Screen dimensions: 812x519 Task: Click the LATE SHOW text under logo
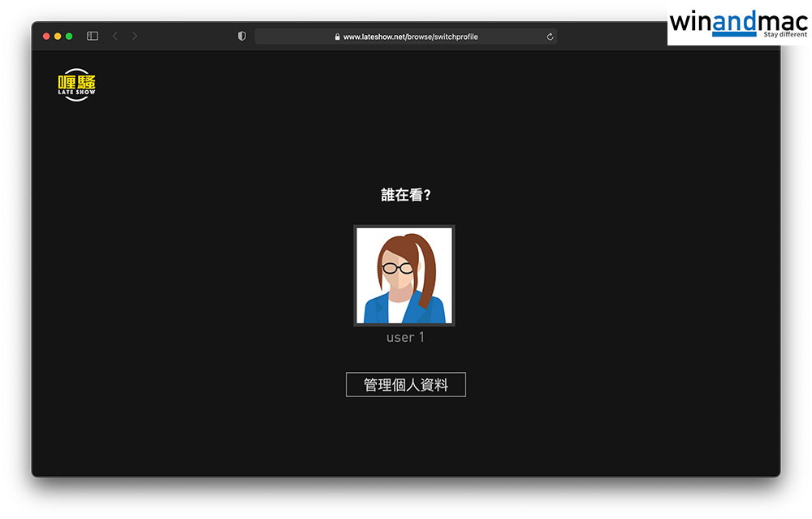click(x=77, y=93)
